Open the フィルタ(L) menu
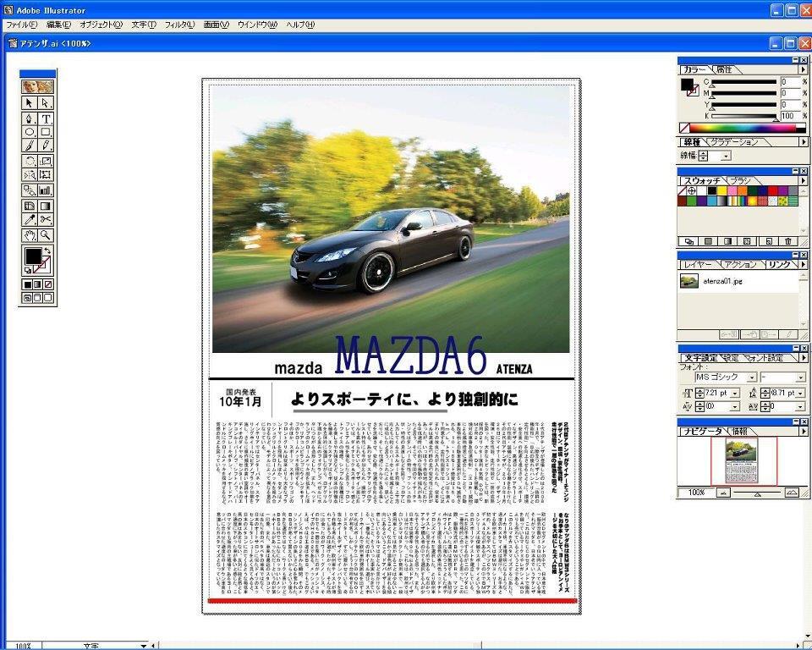This screenshot has height=650, width=812. click(179, 25)
